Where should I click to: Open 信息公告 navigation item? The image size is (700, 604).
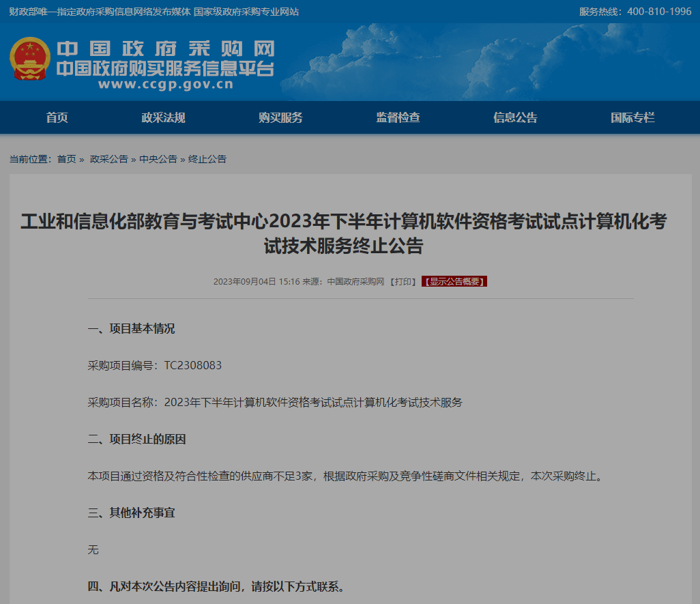(x=516, y=117)
